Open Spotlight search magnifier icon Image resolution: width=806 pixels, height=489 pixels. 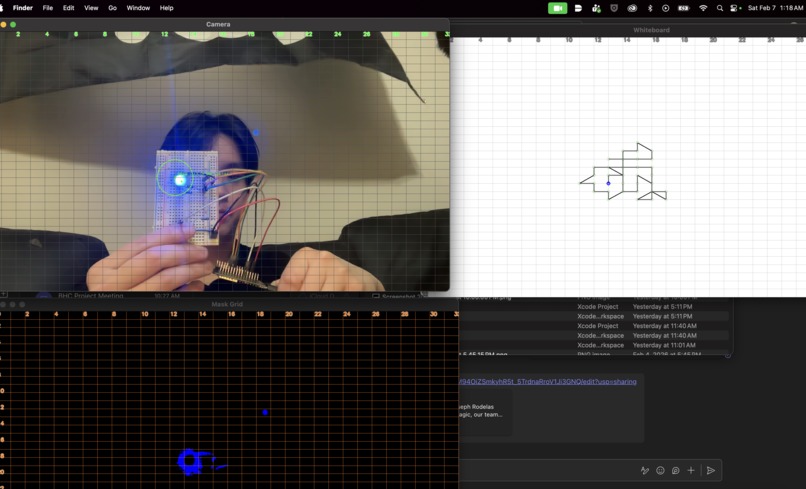pos(720,8)
